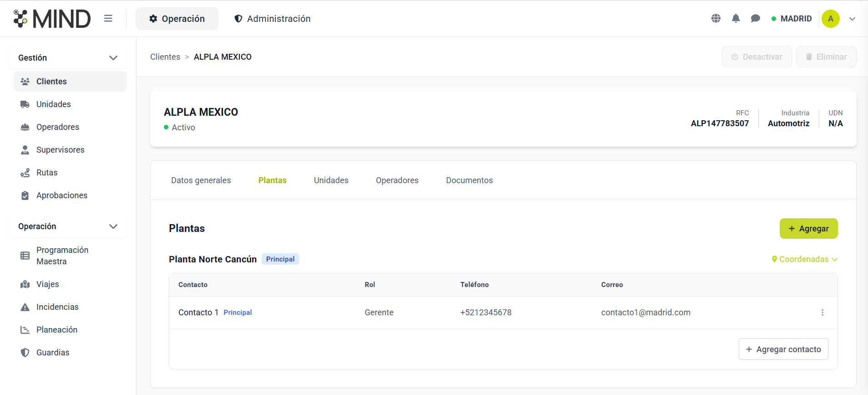
Task: Click the Viajes map icon
Action: [25, 284]
